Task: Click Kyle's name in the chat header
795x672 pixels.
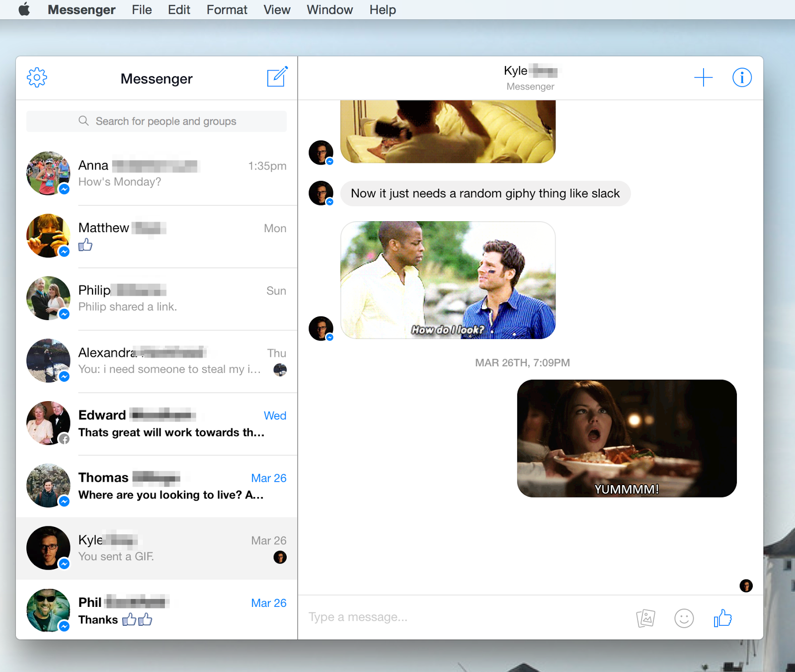Action: pyautogui.click(x=530, y=71)
